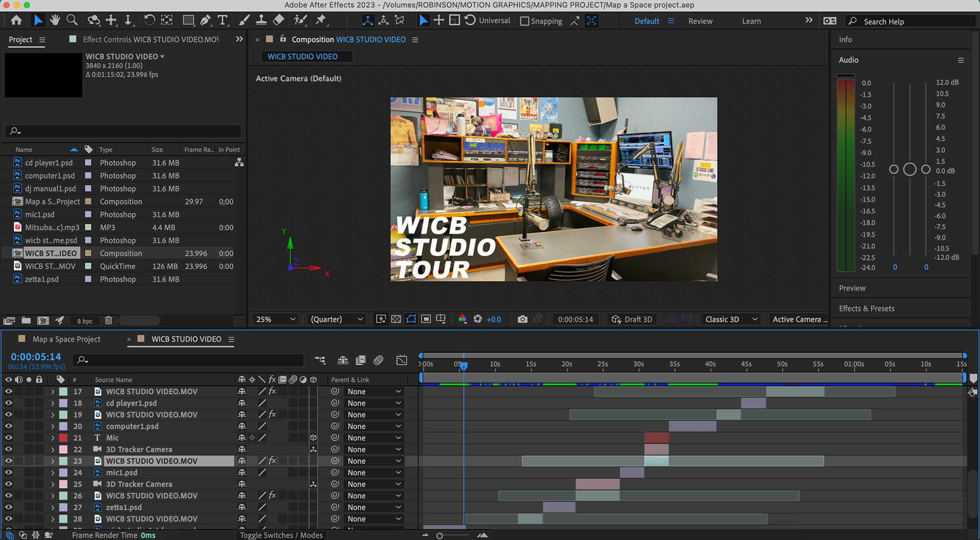
Task: Select the Hand tool
Action: coord(55,20)
